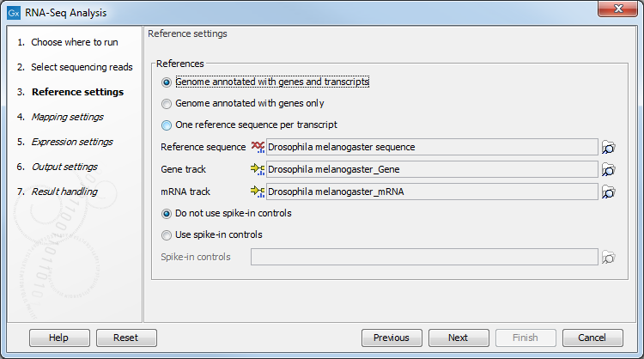Click the Gene track field showing Drosophila melanogaster_Gene
Image resolution: width=644 pixels, height=359 pixels.
click(432, 169)
